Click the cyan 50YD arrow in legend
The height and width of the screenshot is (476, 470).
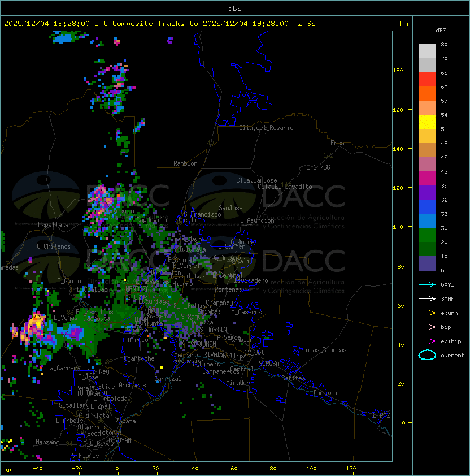[x=427, y=285]
